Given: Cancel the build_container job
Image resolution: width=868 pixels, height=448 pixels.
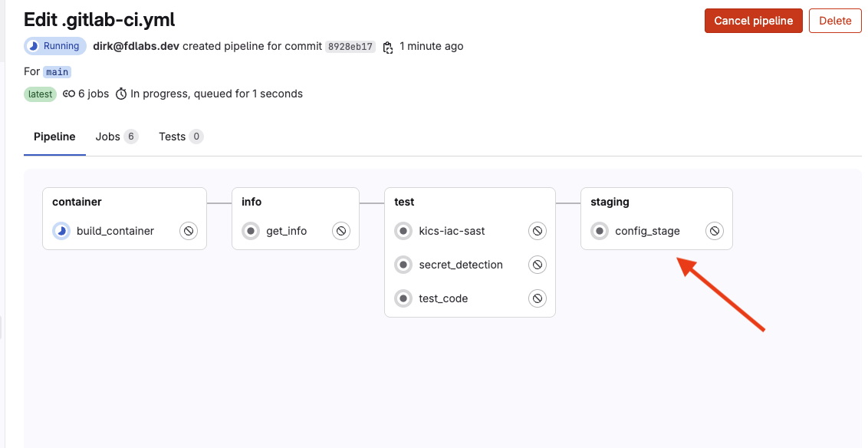Looking at the screenshot, I should [188, 231].
